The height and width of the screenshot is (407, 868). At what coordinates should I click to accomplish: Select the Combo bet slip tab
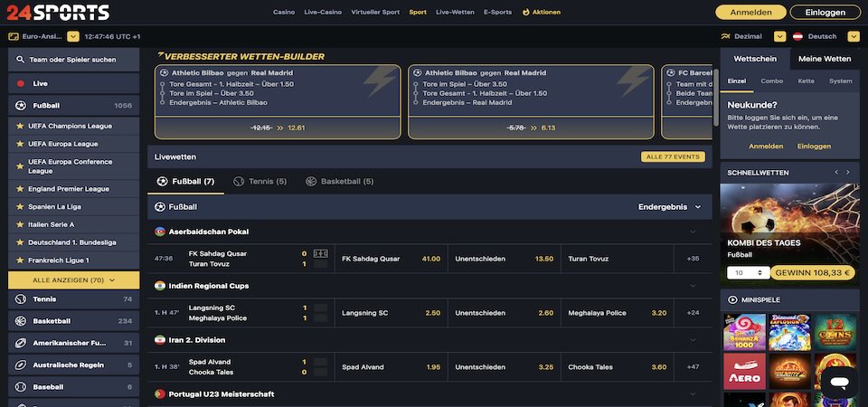pyautogui.click(x=771, y=80)
